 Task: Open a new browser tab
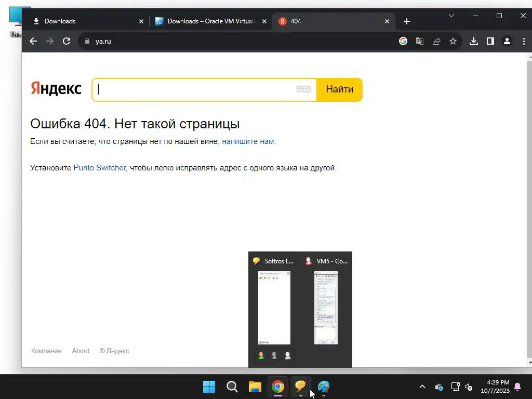[x=406, y=21]
